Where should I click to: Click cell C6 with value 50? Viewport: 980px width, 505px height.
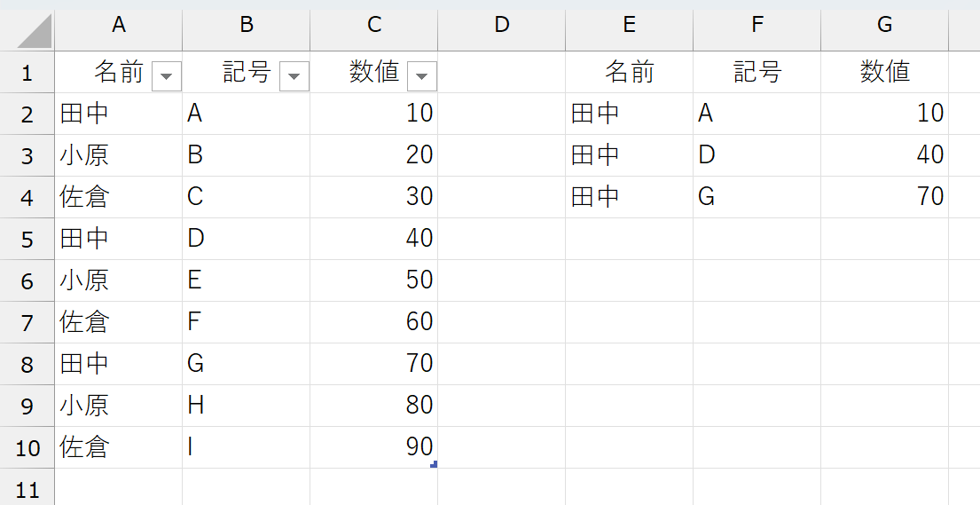pyautogui.click(x=373, y=280)
